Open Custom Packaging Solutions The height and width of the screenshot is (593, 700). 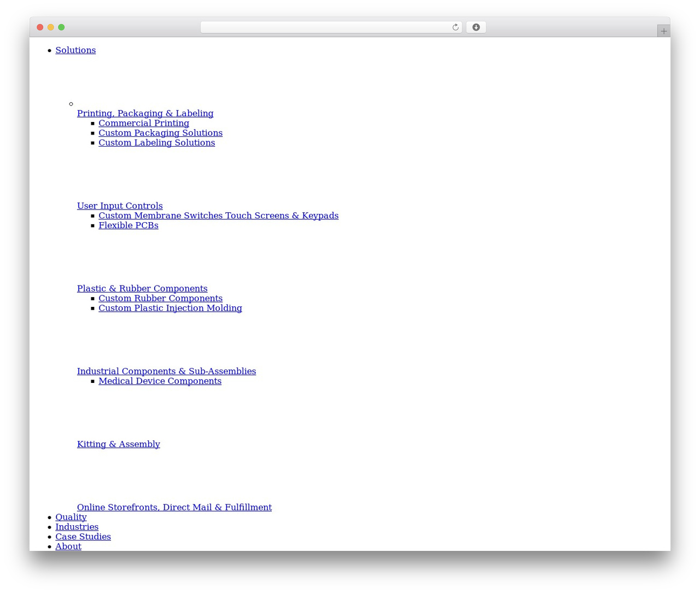(160, 133)
